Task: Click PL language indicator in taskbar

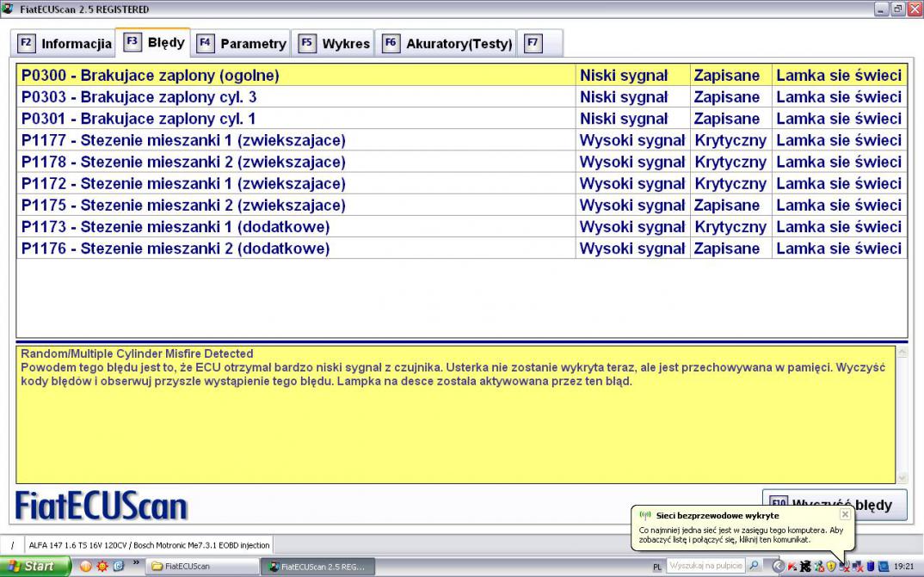Action: [x=657, y=567]
